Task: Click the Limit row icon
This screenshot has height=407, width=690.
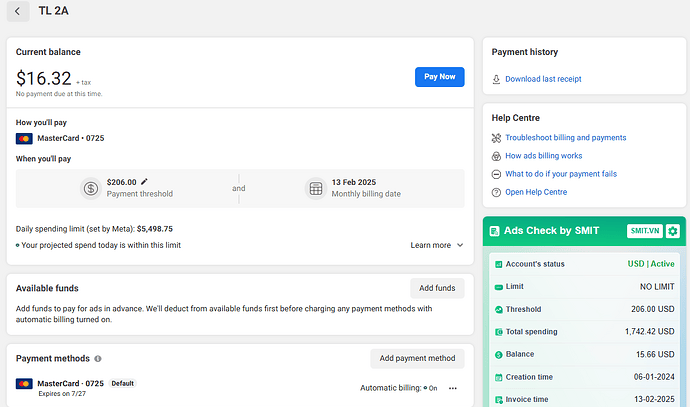Action: pos(499,287)
